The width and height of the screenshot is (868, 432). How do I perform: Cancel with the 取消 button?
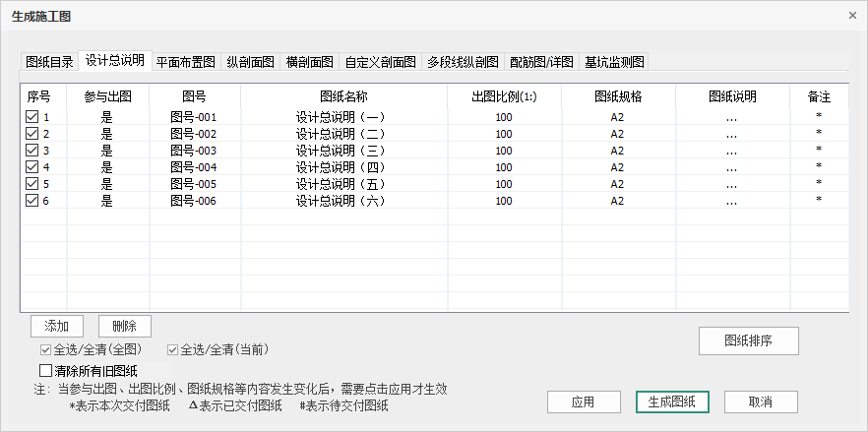pos(761,402)
